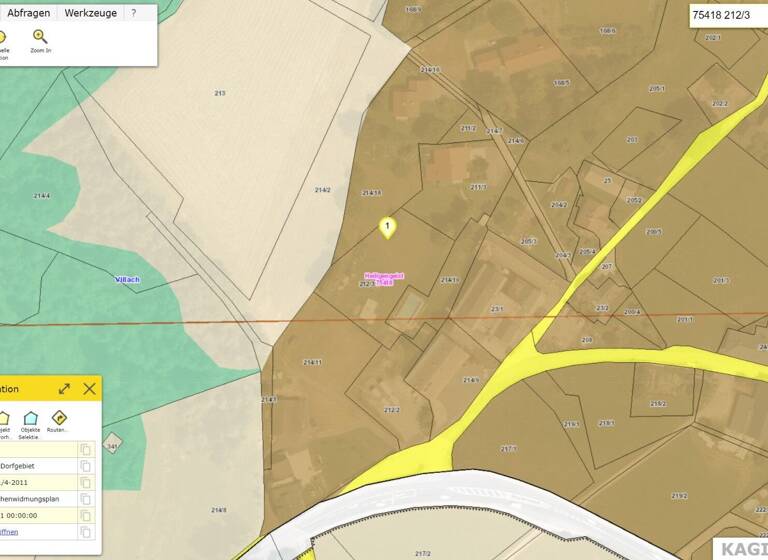The width and height of the screenshot is (768, 560).
Task: Click the Zoom In magnifier tool
Action: click(40, 37)
